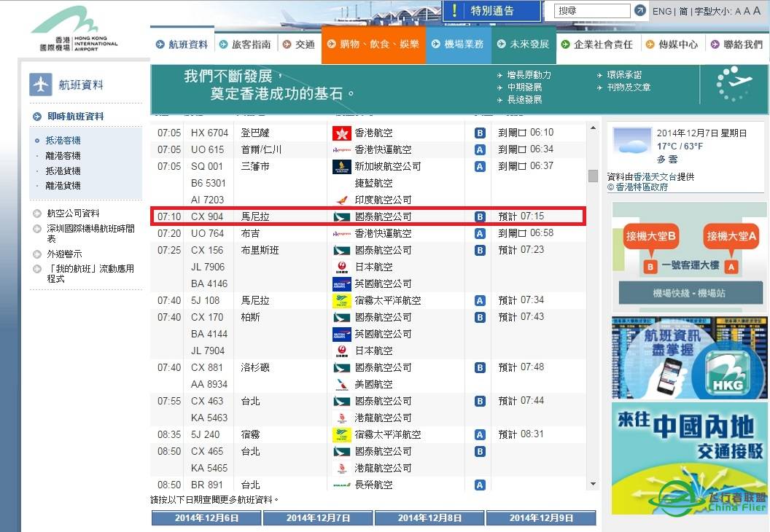Open the 交通 navigation tab
The width and height of the screenshot is (770, 532).
pos(299,44)
